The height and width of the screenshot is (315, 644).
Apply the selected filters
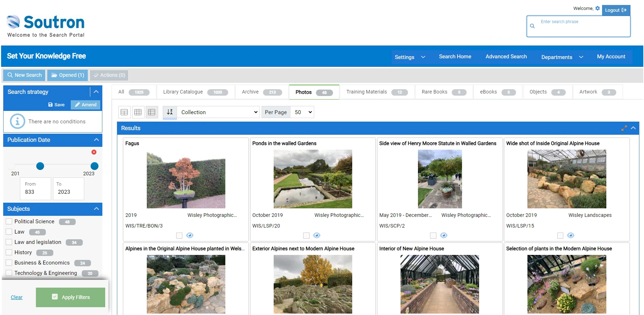pos(70,297)
